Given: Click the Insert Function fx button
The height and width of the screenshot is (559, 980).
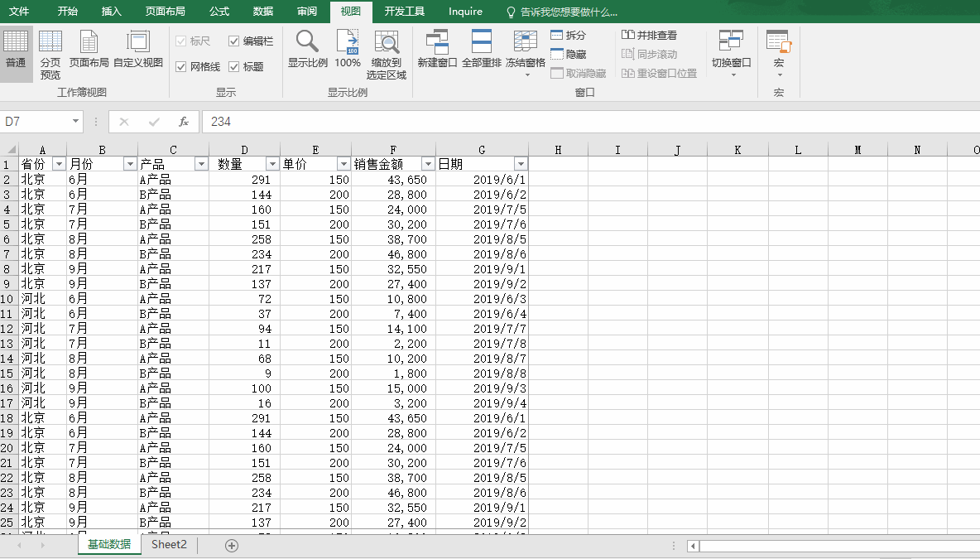Looking at the screenshot, I should 184,122.
